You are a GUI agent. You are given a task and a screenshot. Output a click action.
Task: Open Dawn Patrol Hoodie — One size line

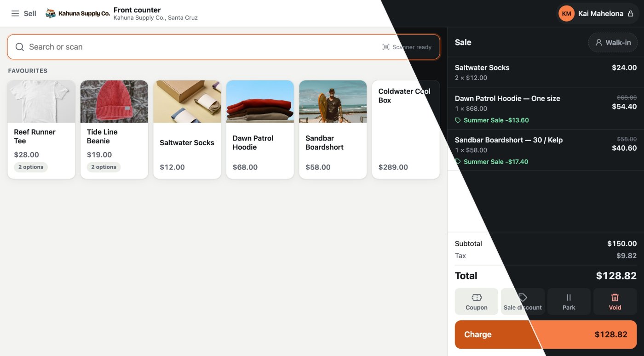point(546,109)
